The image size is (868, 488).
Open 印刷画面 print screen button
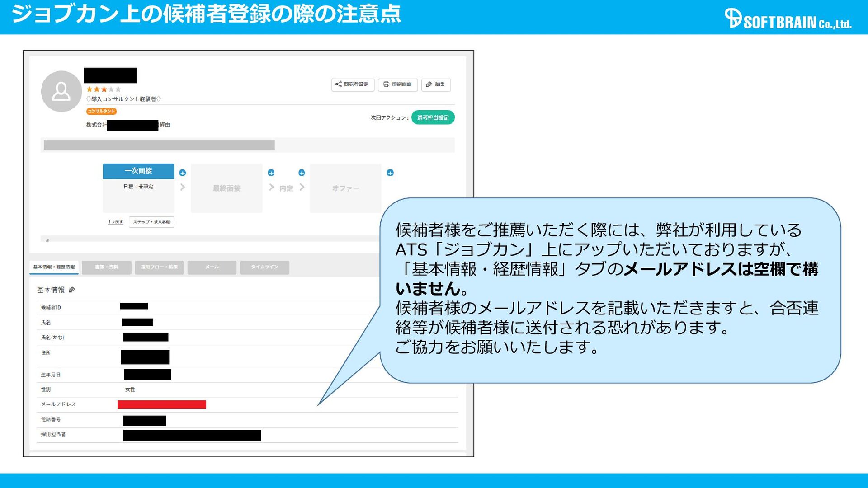(x=398, y=84)
